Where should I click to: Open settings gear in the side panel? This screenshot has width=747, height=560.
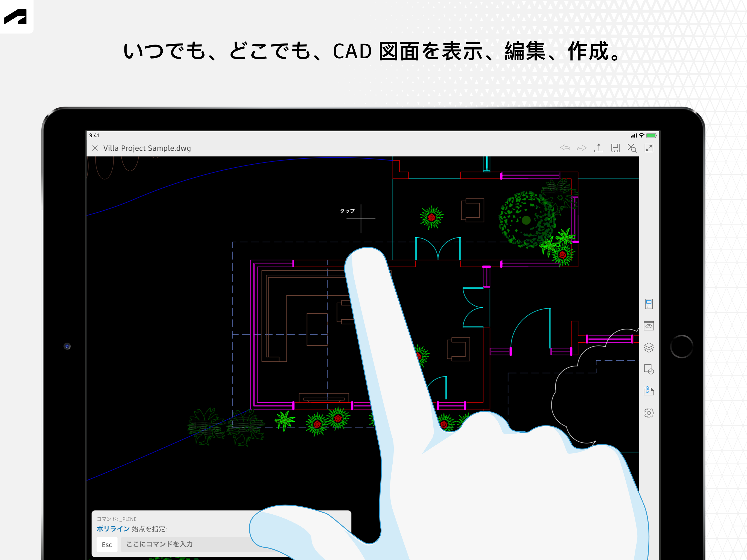pyautogui.click(x=649, y=413)
